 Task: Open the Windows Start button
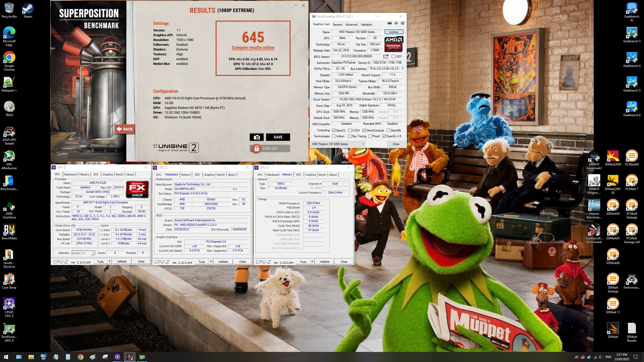coord(6,357)
